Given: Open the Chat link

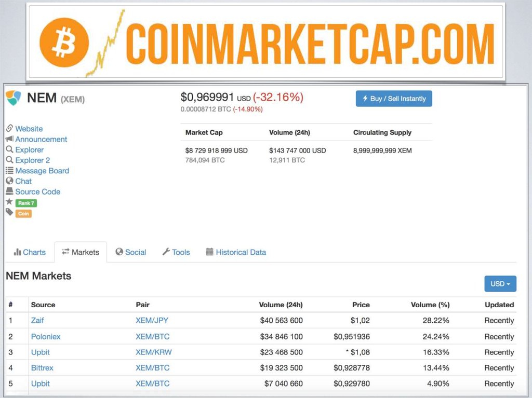Looking at the screenshot, I should click(x=23, y=182).
